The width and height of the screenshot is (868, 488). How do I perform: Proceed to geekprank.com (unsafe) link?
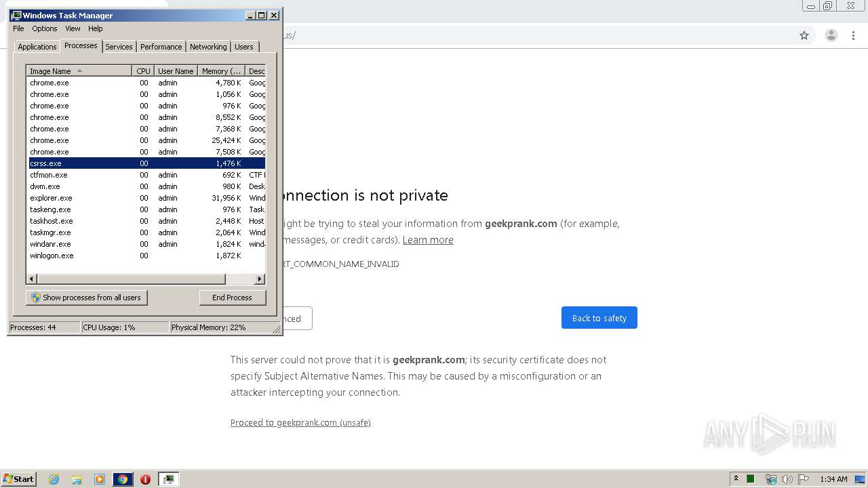[300, 422]
